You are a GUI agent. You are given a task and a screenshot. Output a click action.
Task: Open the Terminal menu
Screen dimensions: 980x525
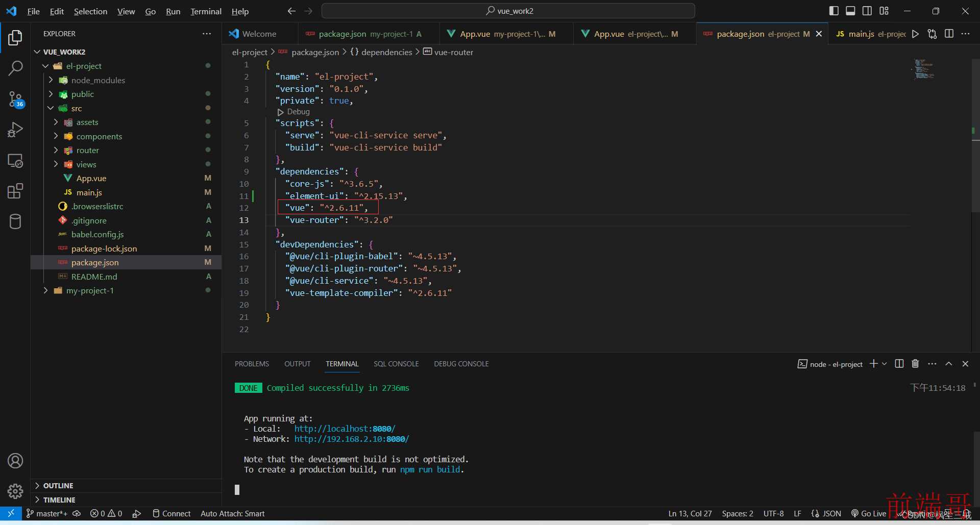206,11
